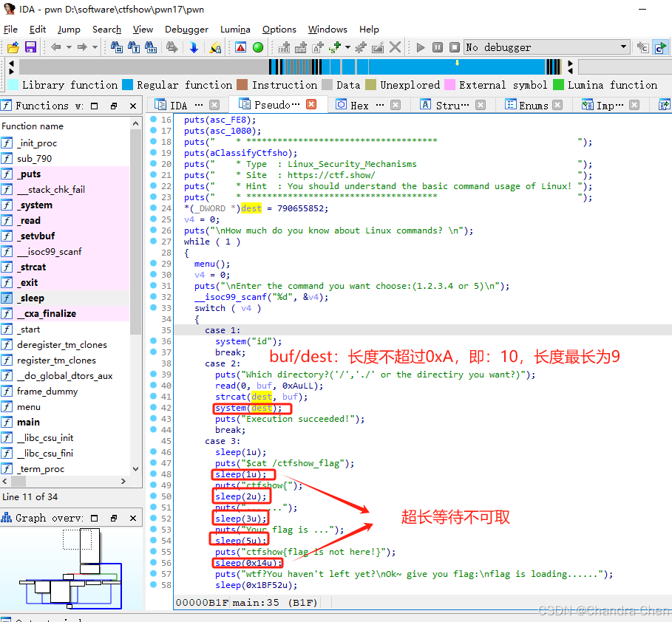The height and width of the screenshot is (622, 672).
Task: Jump back with the left arrow icon
Action: click(x=55, y=47)
